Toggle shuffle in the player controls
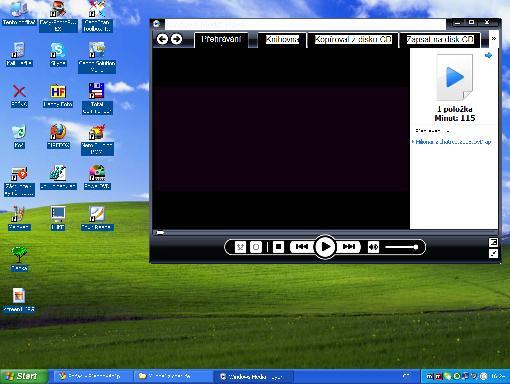The width and height of the screenshot is (510, 384). click(x=240, y=247)
